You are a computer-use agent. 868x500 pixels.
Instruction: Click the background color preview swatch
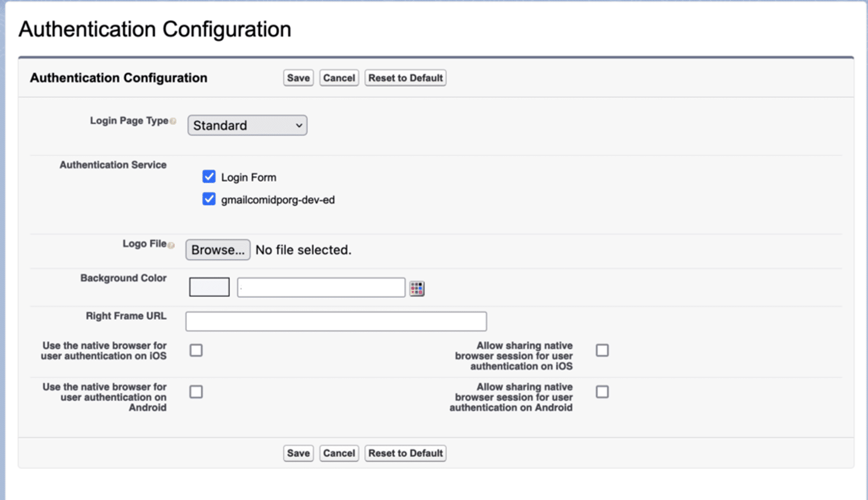tap(209, 287)
